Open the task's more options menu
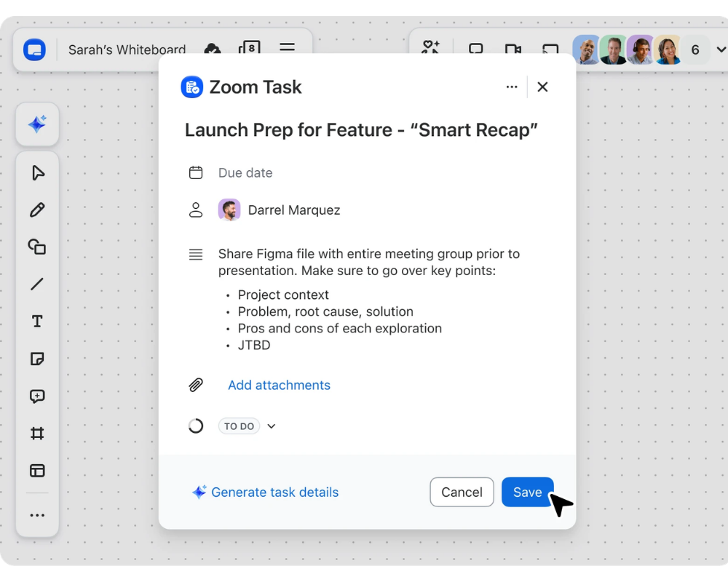The width and height of the screenshot is (728, 582). [512, 87]
